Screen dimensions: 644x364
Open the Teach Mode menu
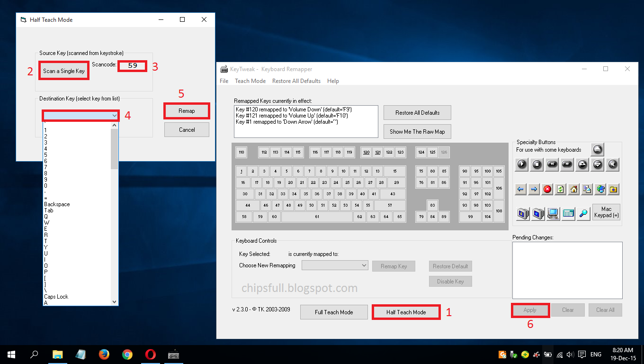[250, 81]
